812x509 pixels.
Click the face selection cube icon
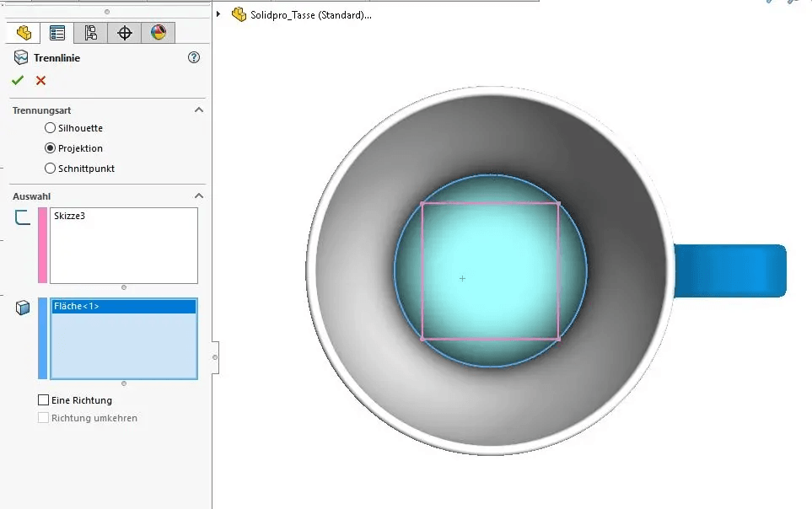click(x=23, y=308)
